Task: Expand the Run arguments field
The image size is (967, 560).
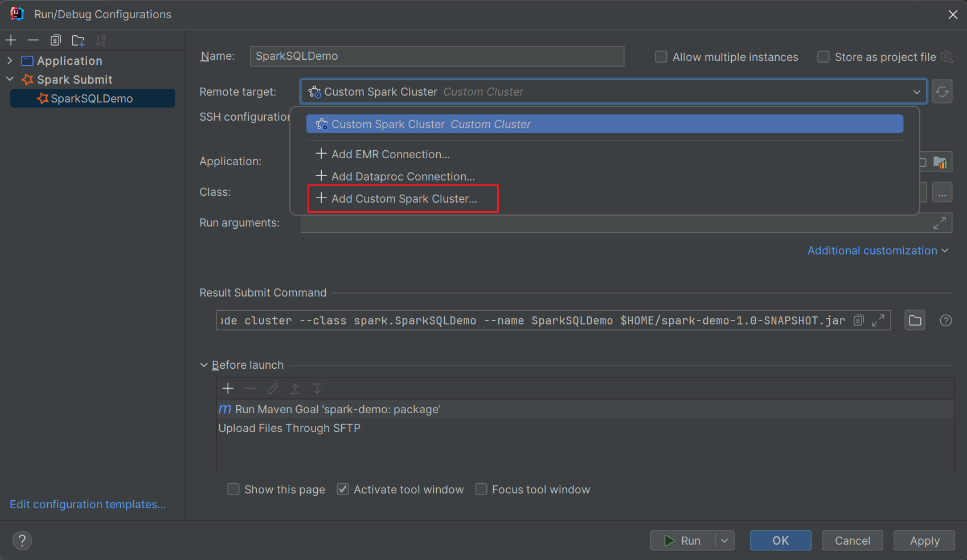Action: 939,223
